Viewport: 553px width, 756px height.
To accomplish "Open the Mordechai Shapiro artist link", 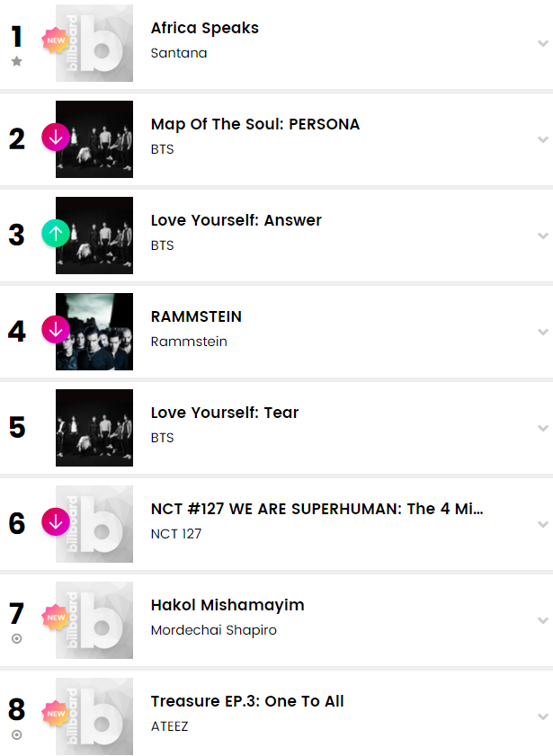I will (x=214, y=630).
